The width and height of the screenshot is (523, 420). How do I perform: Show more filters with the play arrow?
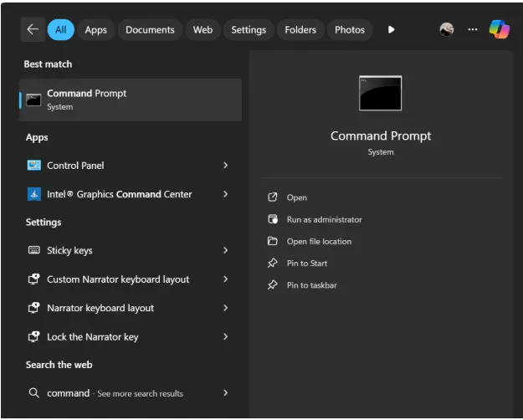(x=392, y=29)
